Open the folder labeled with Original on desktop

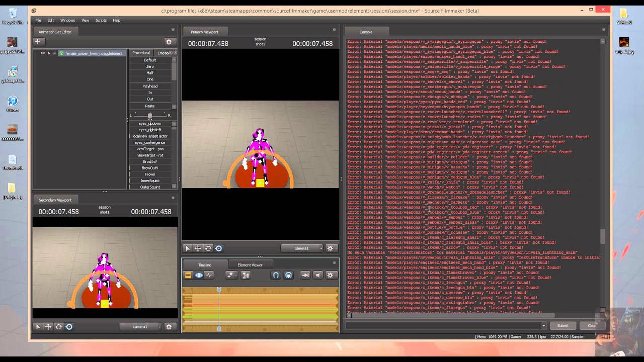13,191
